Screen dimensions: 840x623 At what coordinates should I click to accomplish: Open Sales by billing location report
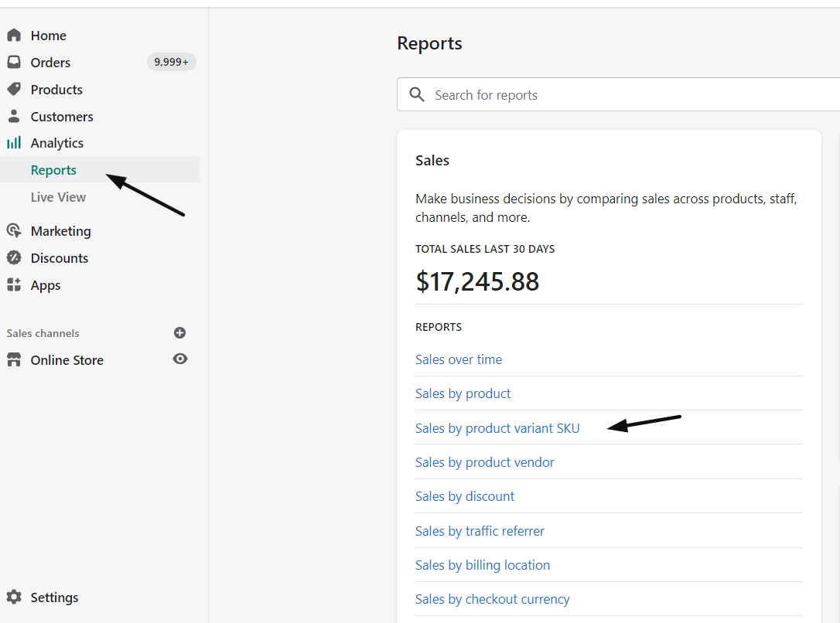click(x=482, y=565)
